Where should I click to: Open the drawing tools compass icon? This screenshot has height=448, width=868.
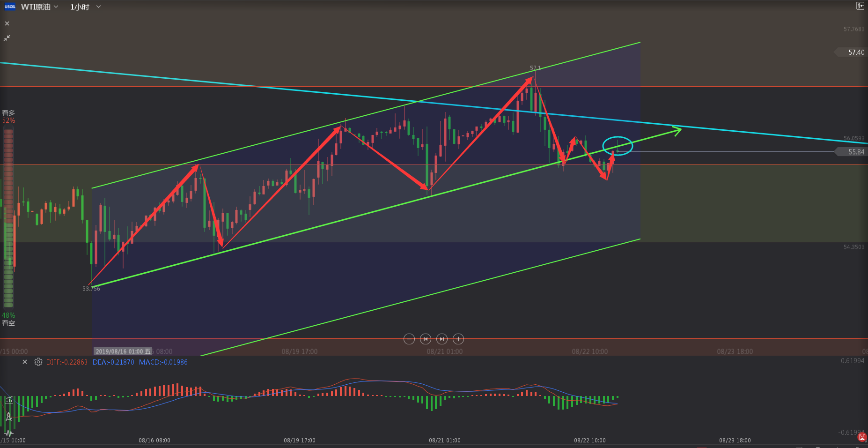click(8, 417)
